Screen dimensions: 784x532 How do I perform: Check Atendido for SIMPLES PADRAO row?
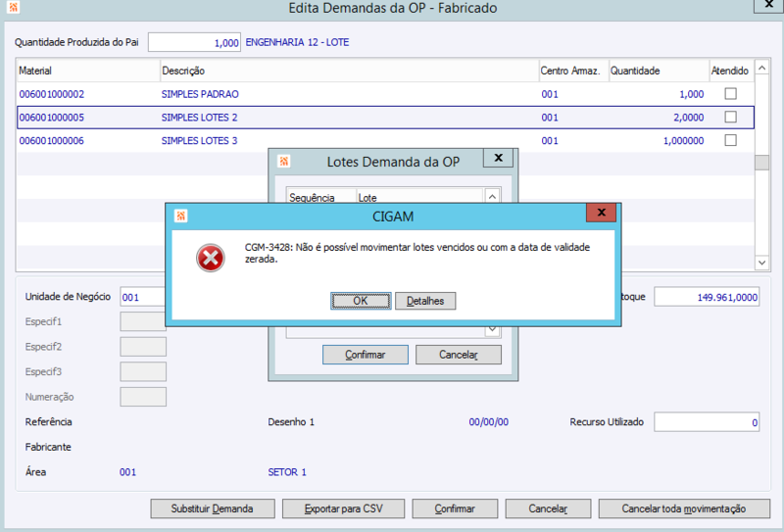click(x=730, y=93)
